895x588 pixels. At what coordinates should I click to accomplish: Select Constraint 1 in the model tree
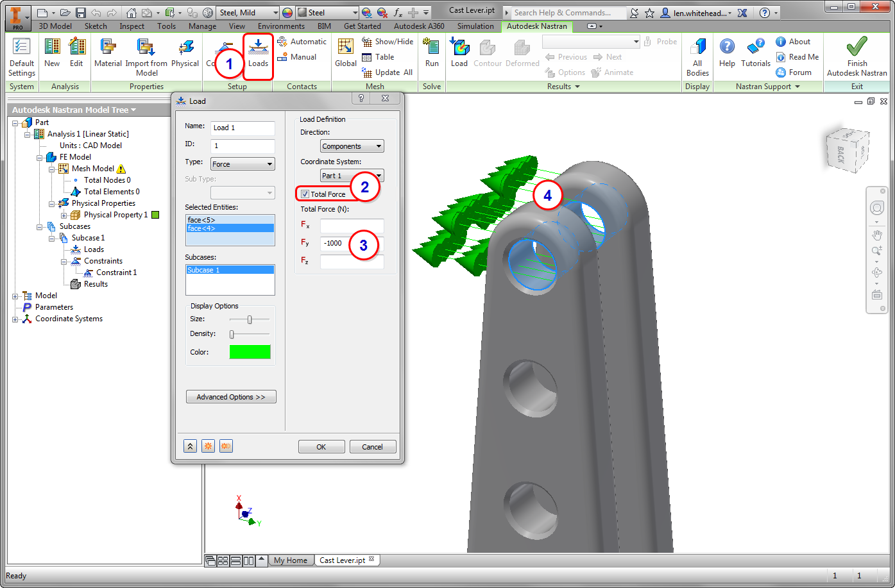[116, 273]
